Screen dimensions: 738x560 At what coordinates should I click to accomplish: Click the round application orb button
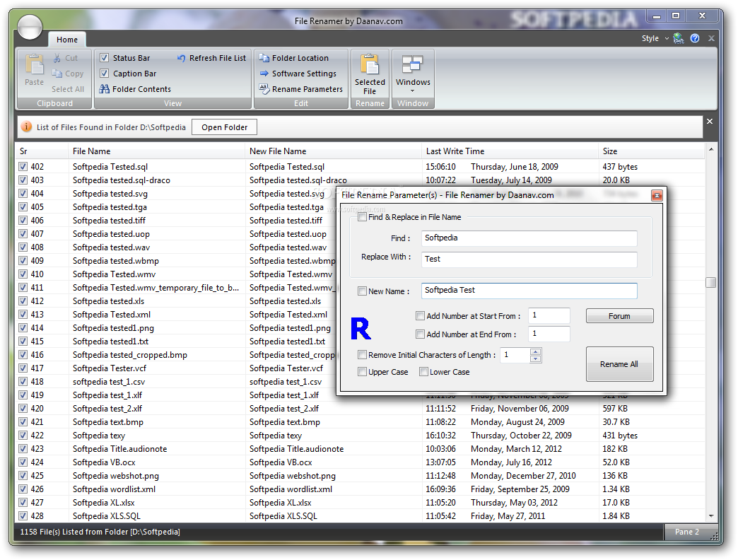coord(30,26)
